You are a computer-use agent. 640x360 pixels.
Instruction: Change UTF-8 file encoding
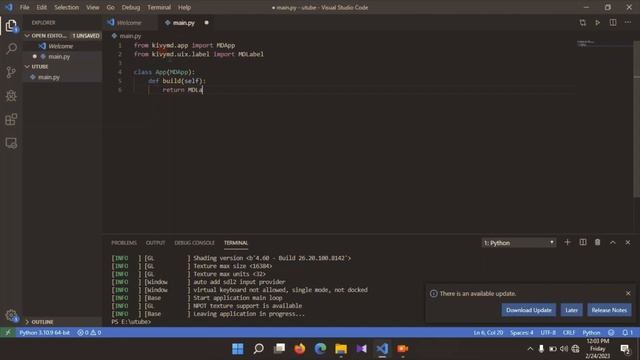548,333
